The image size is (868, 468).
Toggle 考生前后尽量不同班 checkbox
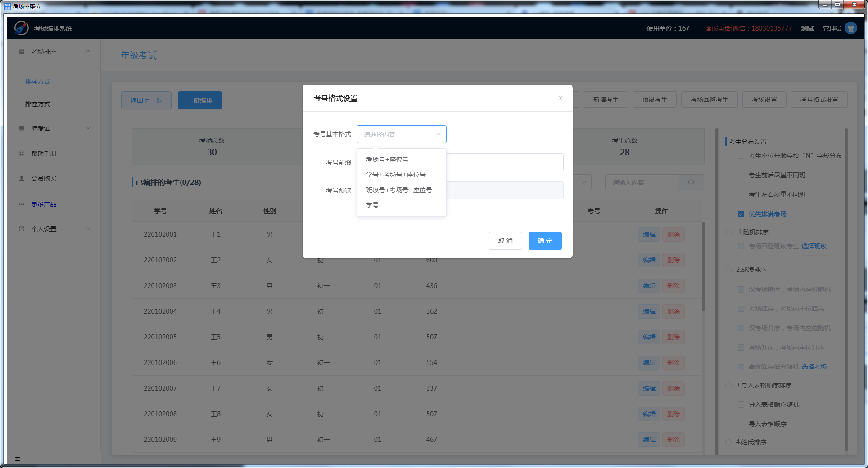click(x=741, y=175)
